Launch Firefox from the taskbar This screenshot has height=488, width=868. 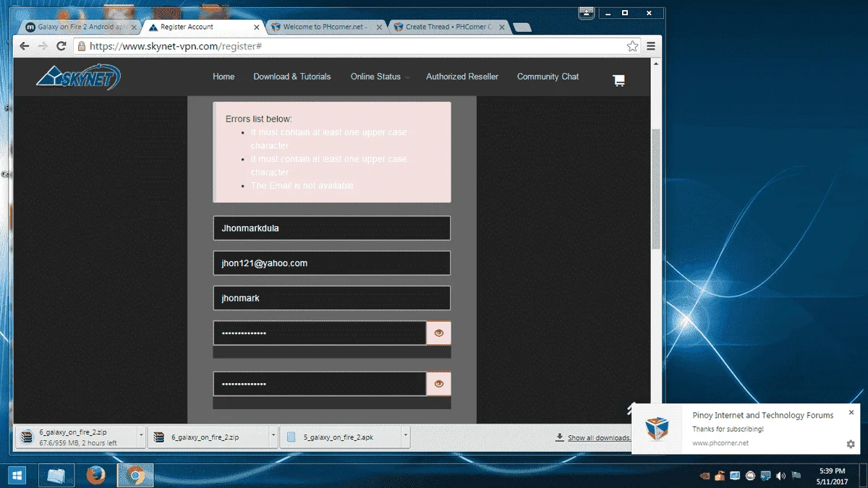(x=95, y=475)
